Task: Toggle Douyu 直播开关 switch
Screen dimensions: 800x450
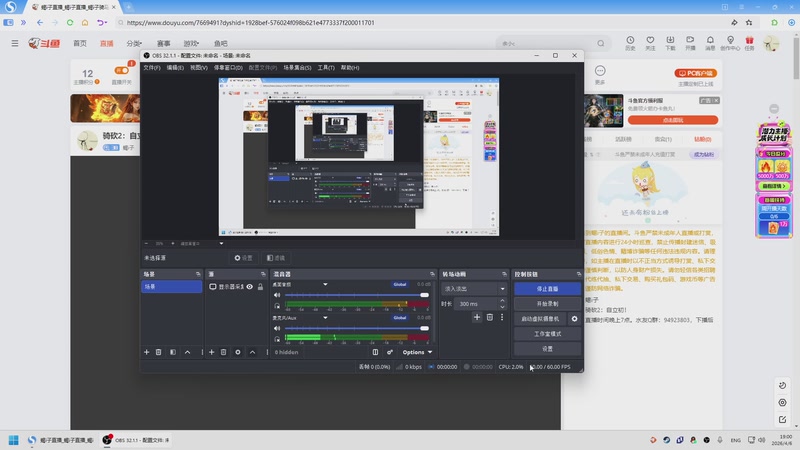Action: [121, 70]
